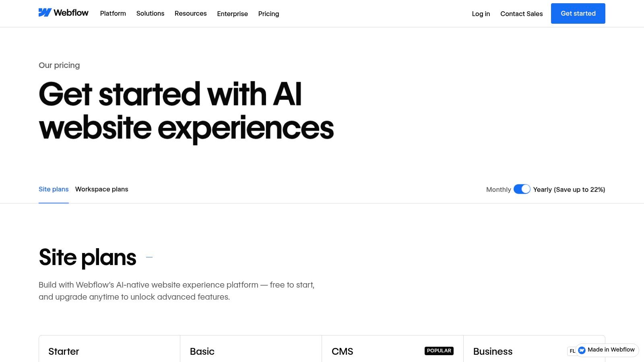The width and height of the screenshot is (644, 362).
Task: Select the Monthly billing label
Action: point(498,189)
